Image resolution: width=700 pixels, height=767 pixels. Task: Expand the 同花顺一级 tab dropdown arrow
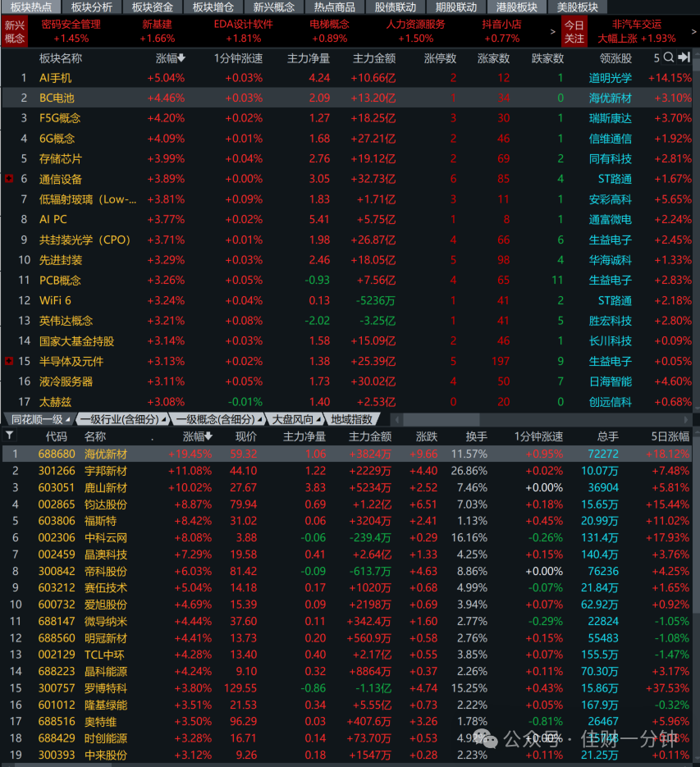pos(68,420)
